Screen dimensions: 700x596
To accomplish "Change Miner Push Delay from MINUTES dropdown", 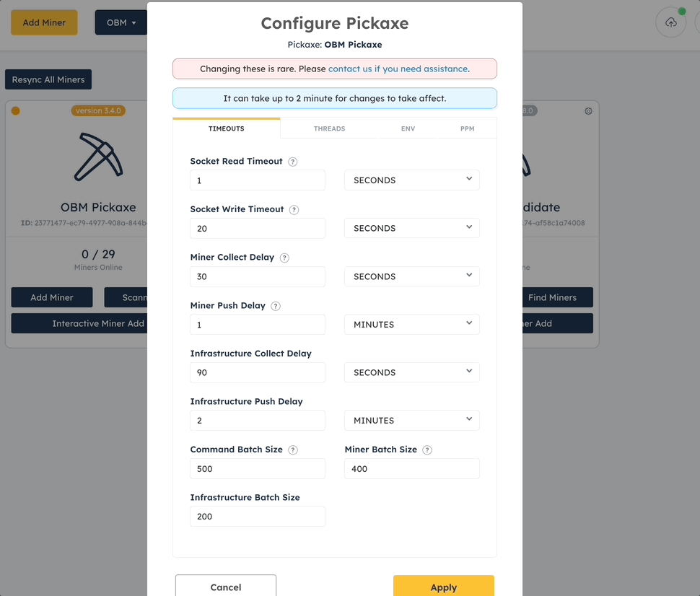I will coord(411,324).
